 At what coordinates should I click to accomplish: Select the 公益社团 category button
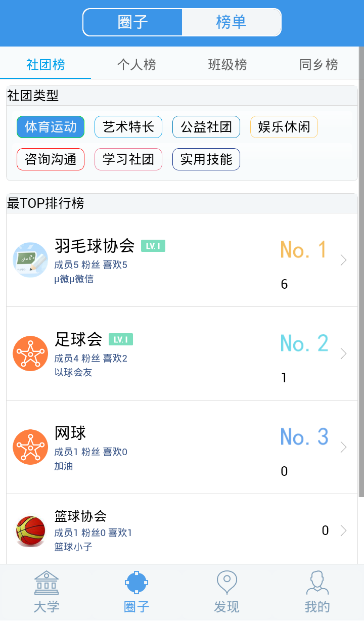[206, 127]
